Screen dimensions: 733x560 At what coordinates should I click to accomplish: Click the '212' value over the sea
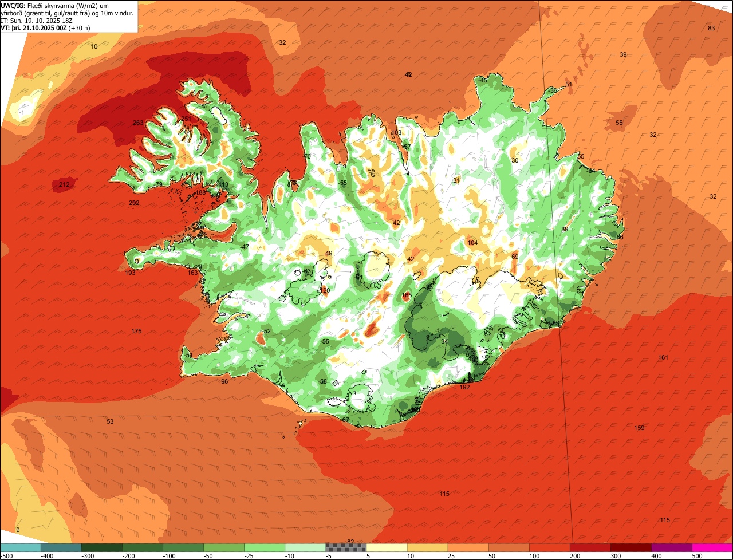pos(64,184)
